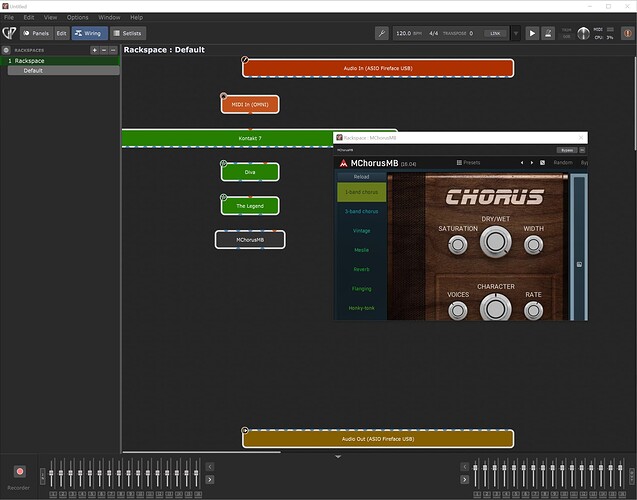Screen dimensions: 637x500
Task: Open the File menu
Action: (x=9, y=17)
